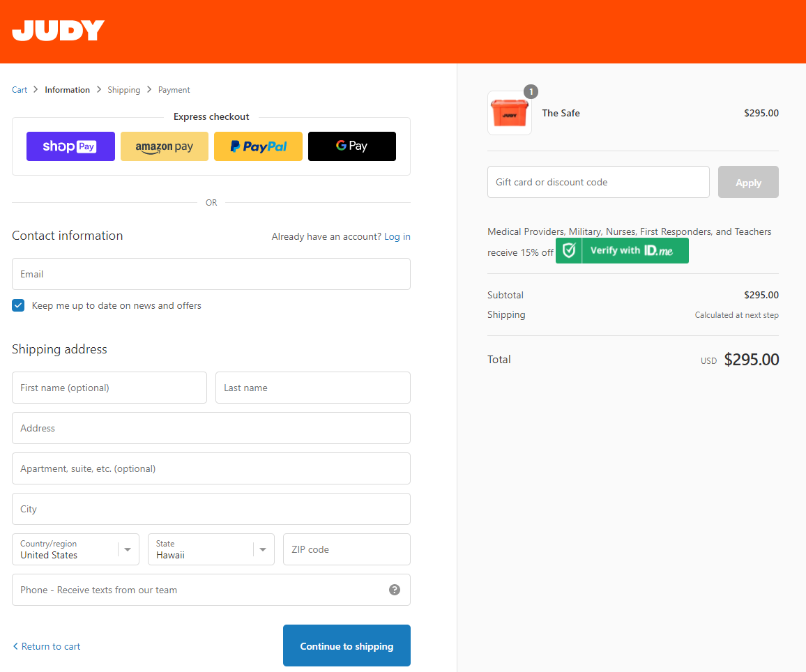Select the Payment breadcrumb step
This screenshot has height=672, width=806.
click(174, 90)
